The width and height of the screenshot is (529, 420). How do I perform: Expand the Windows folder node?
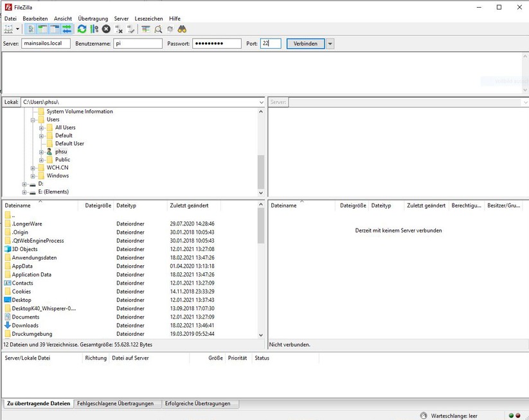click(33, 176)
